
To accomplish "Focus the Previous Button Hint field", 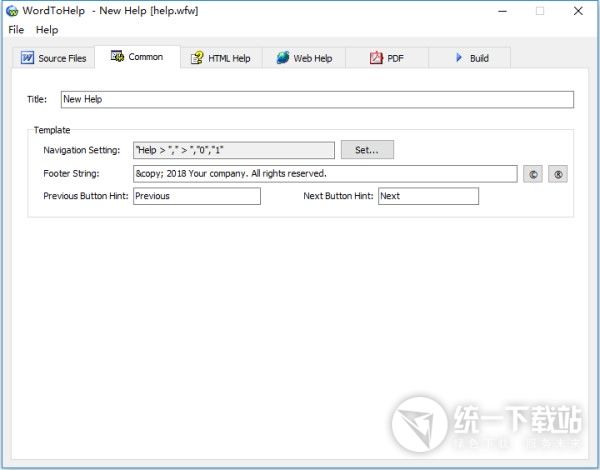I will click(196, 196).
